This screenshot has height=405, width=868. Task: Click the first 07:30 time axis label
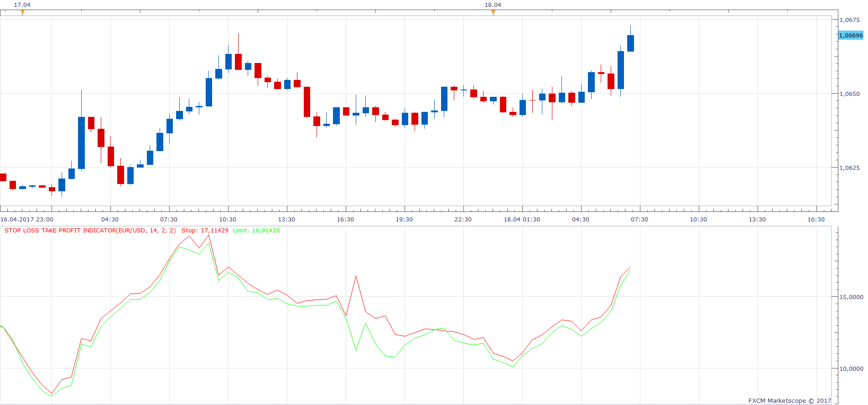[169, 220]
